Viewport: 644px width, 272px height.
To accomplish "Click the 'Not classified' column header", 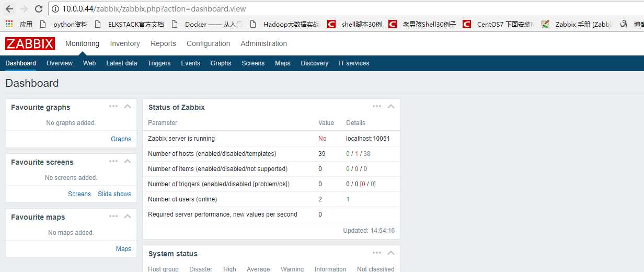I will [x=376, y=269].
